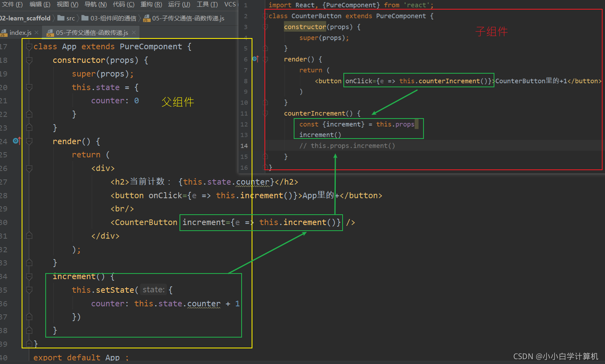The image size is (605, 364).
Task: Collapse CounterButton constructor fold at line 3
Action: point(265,27)
